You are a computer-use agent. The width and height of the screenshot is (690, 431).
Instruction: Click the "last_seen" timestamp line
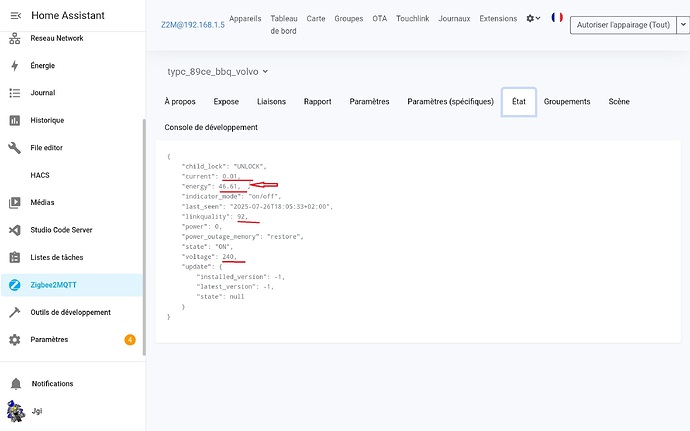pos(257,206)
